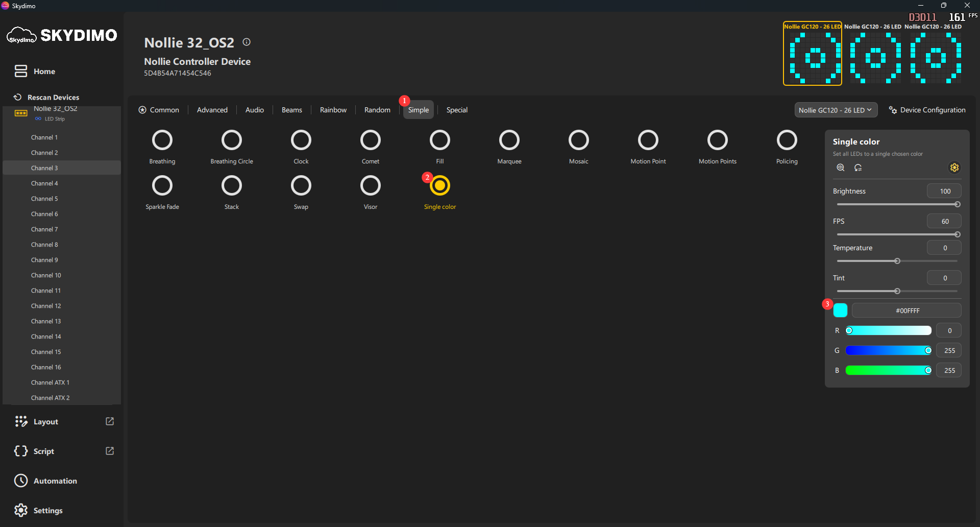This screenshot has width=980, height=527.
Task: Open Script page in sidebar
Action: click(x=34, y=451)
